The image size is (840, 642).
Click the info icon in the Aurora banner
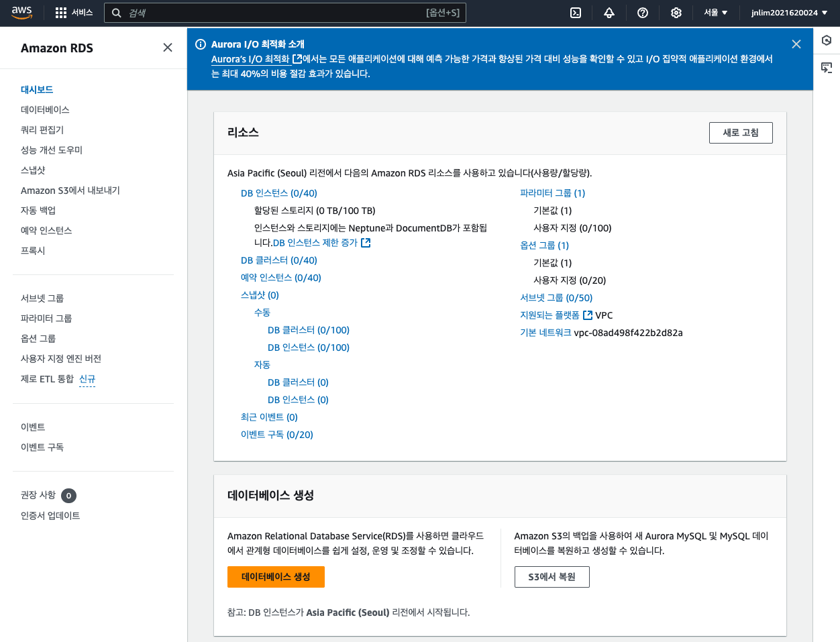(201, 44)
